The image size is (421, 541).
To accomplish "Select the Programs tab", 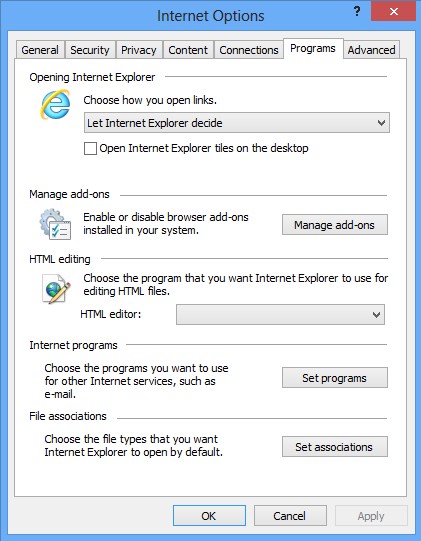I will (313, 48).
